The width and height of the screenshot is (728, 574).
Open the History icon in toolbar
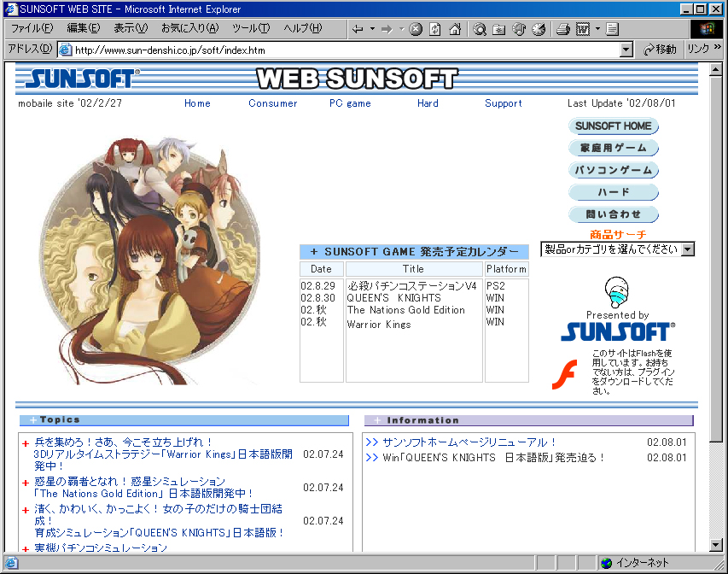539,29
